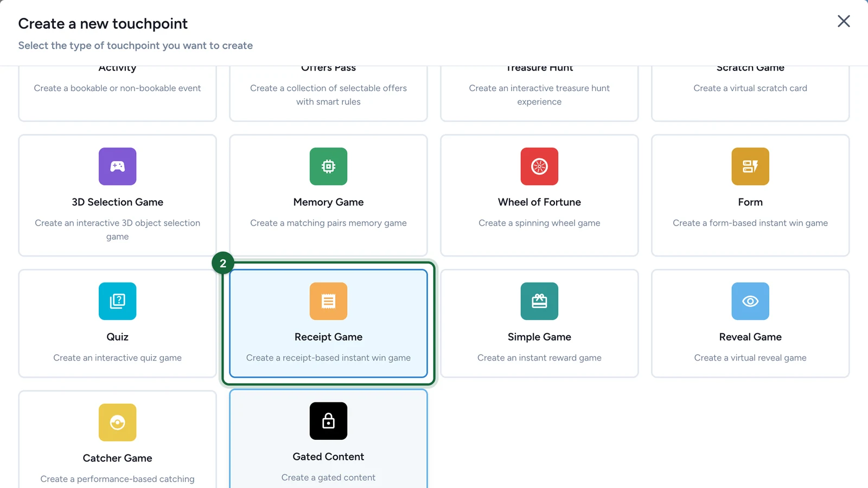Close the Create a new touchpoint dialog
The width and height of the screenshot is (868, 488).
pos(844,21)
